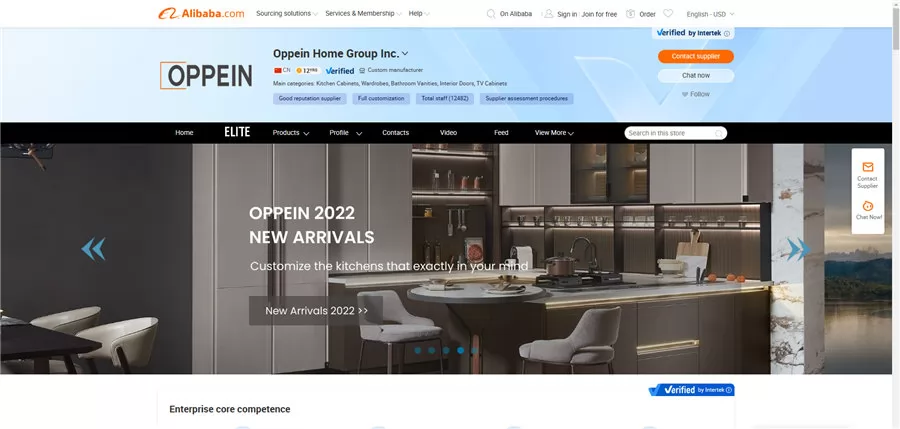Go to the next banner slide arrow
Image resolution: width=900 pixels, height=429 pixels.
[798, 249]
